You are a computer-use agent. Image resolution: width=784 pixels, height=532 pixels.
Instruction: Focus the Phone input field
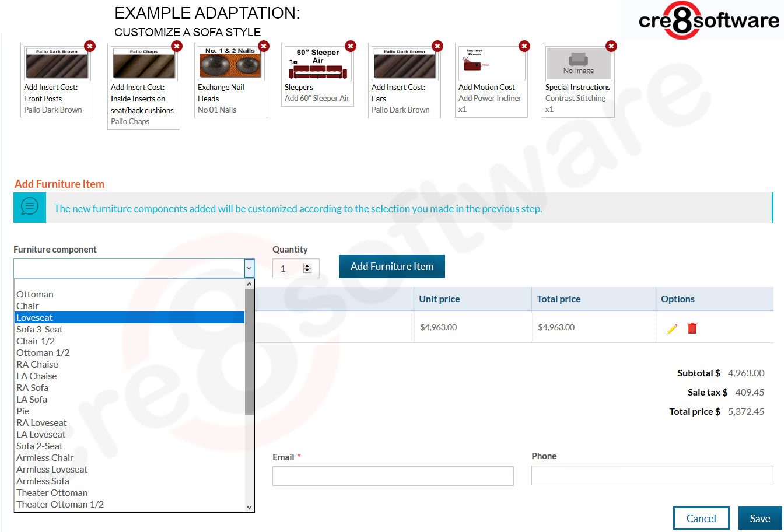pos(652,475)
